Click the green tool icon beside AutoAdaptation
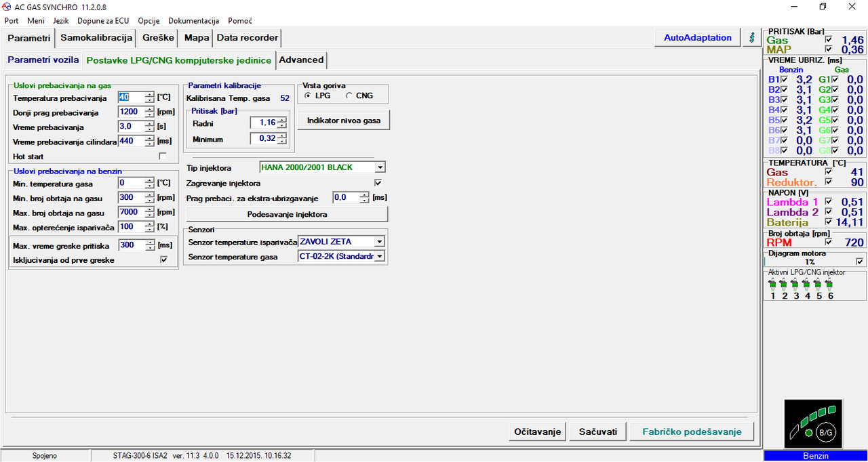The height and width of the screenshot is (462, 868). 751,38
